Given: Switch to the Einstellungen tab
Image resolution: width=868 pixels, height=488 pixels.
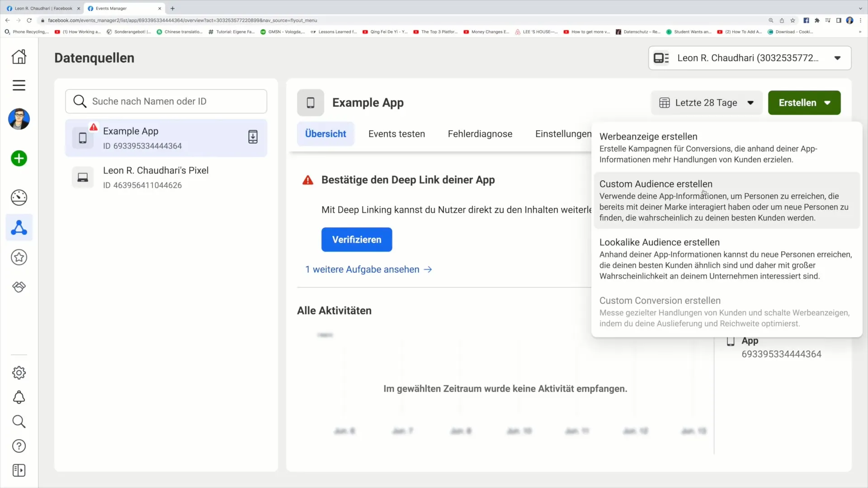Looking at the screenshot, I should (563, 134).
